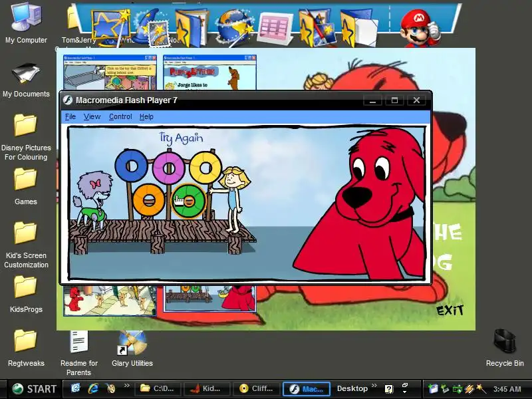Click the purple ring target
The image size is (532, 399).
(x=169, y=168)
